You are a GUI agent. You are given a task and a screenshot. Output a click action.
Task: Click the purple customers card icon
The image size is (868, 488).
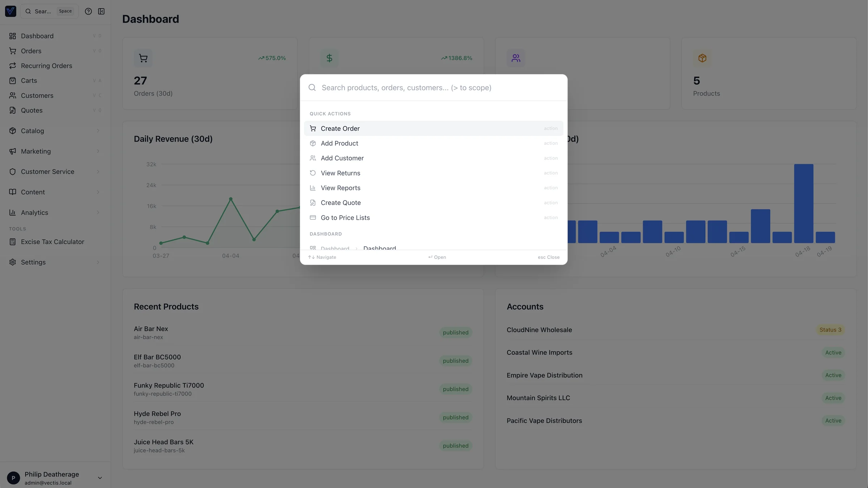(x=516, y=58)
